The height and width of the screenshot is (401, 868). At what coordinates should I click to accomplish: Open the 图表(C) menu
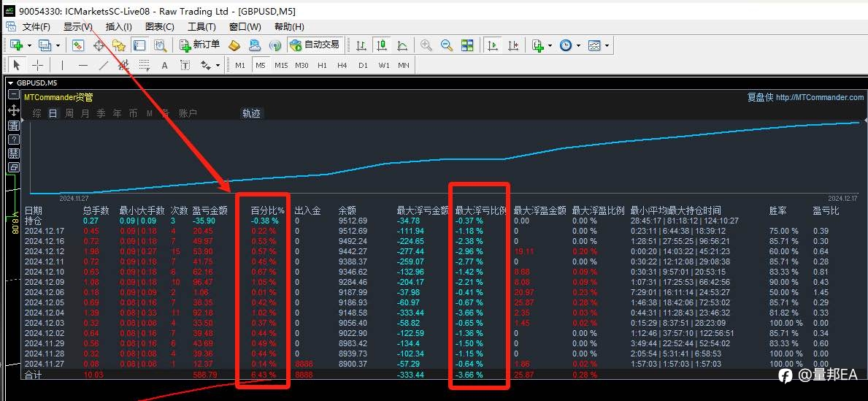pyautogui.click(x=160, y=26)
